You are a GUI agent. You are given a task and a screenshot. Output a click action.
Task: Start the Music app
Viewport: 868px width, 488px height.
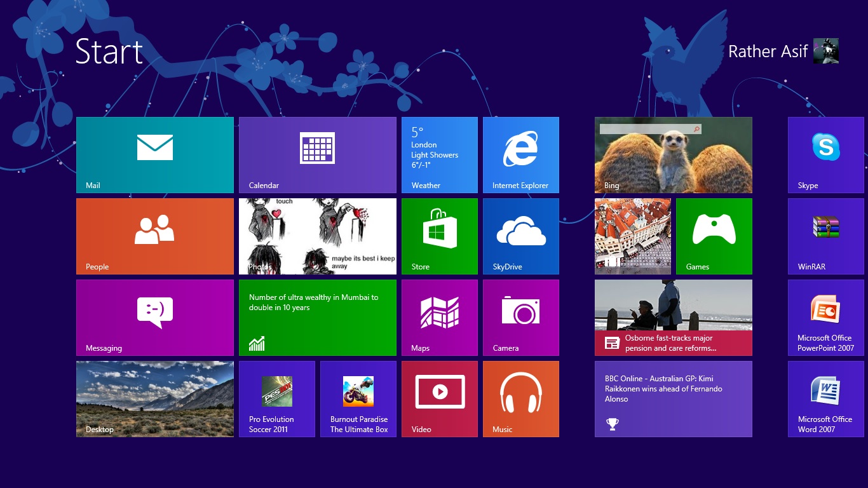pyautogui.click(x=520, y=398)
